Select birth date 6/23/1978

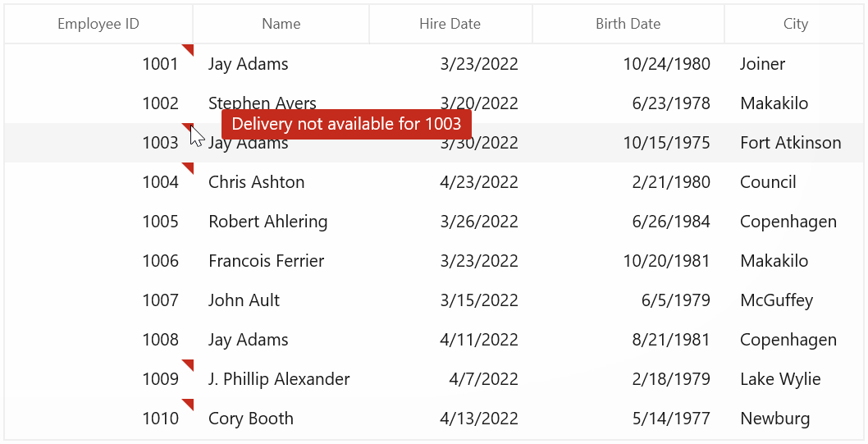click(671, 103)
